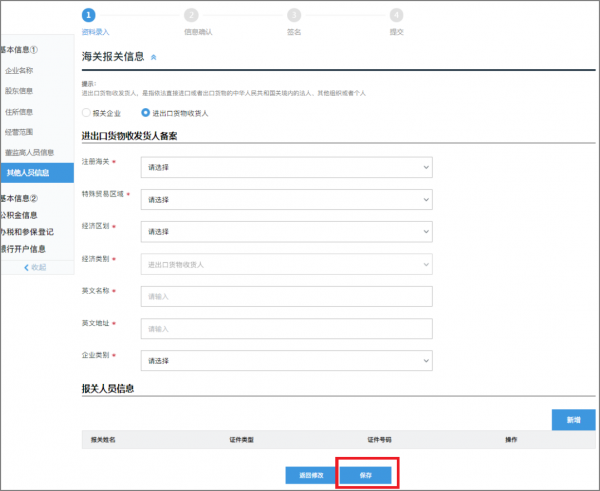The height and width of the screenshot is (491, 600).
Task: Open the 经济类别 dropdown
Action: tap(286, 264)
